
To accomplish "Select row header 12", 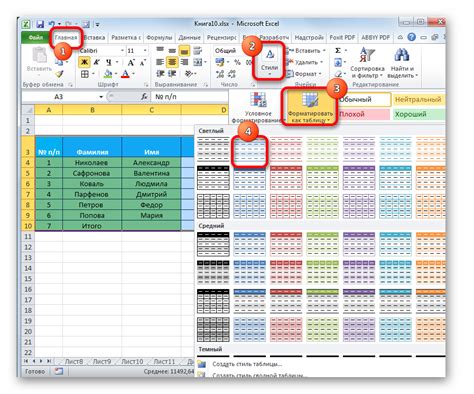I will pos(28,247).
